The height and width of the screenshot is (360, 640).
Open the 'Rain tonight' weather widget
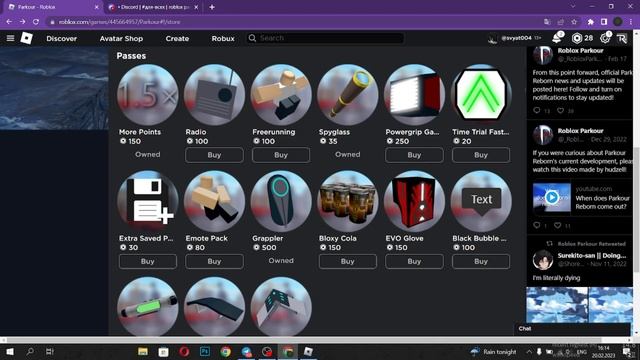(x=493, y=351)
